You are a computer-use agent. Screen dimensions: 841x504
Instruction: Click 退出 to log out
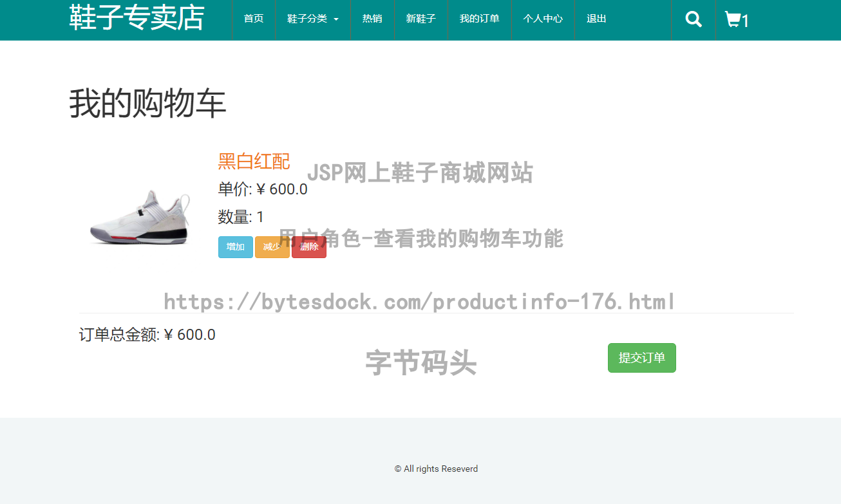(596, 19)
